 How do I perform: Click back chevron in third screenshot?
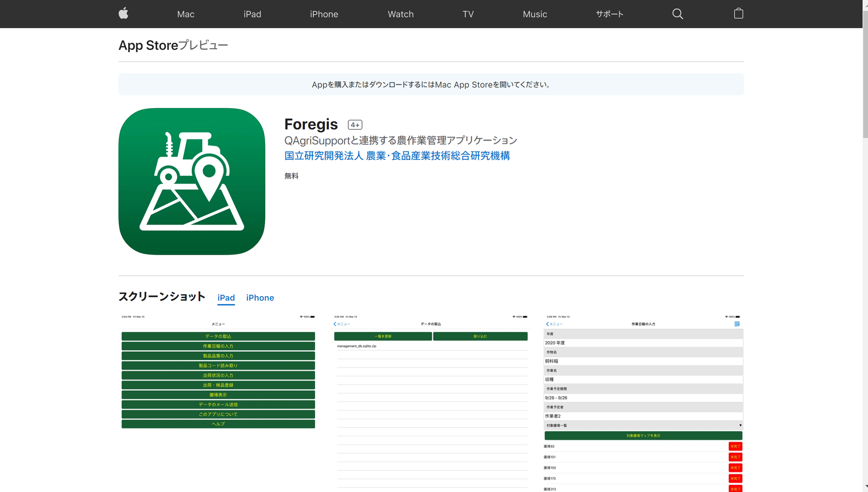(547, 324)
